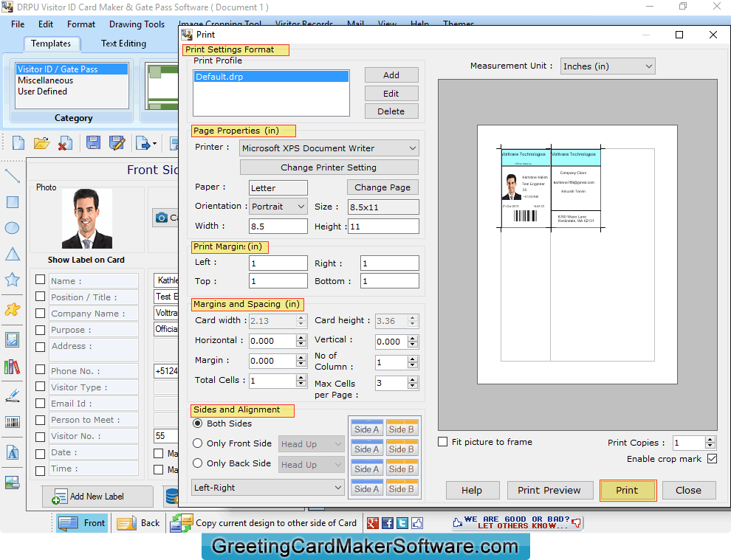Image resolution: width=731 pixels, height=560 pixels.
Task: Click the Google Plus share icon
Action: (372, 523)
